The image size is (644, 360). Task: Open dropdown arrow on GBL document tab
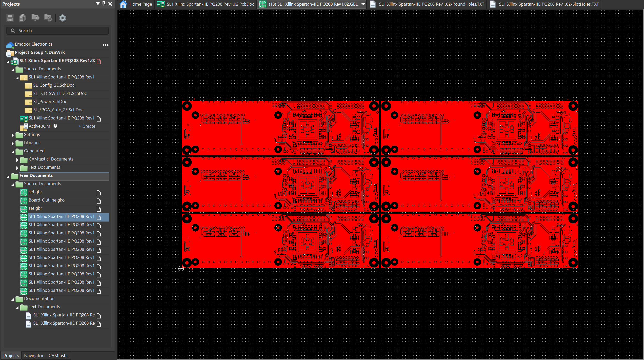click(363, 4)
